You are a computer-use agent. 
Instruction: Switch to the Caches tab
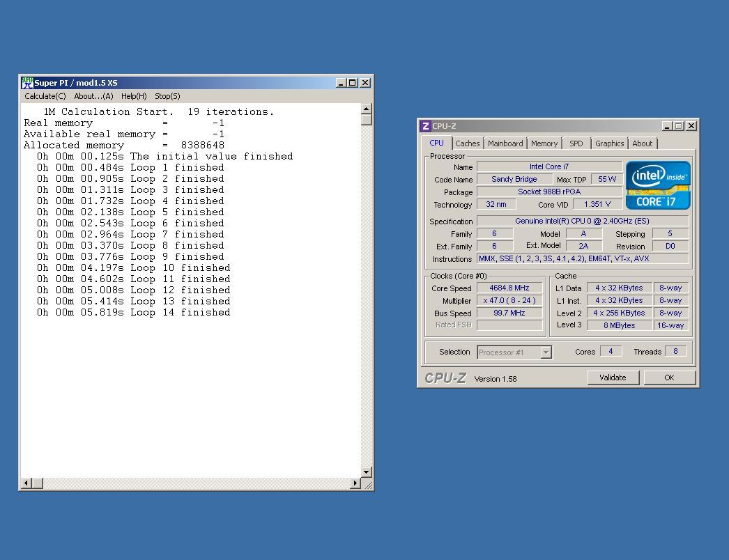[467, 143]
